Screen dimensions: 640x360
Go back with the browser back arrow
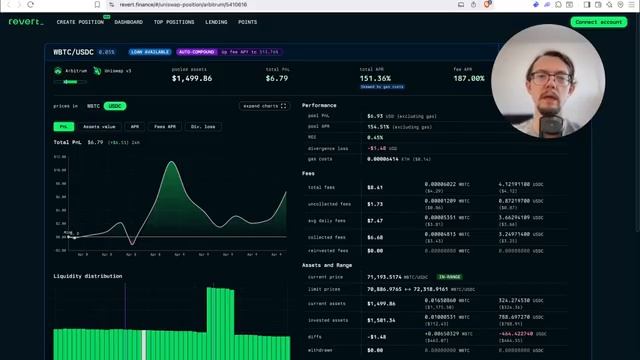pyautogui.click(x=9, y=4)
